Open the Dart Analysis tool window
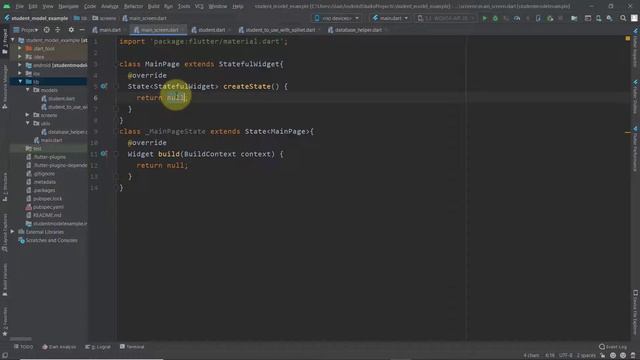 click(x=59, y=347)
